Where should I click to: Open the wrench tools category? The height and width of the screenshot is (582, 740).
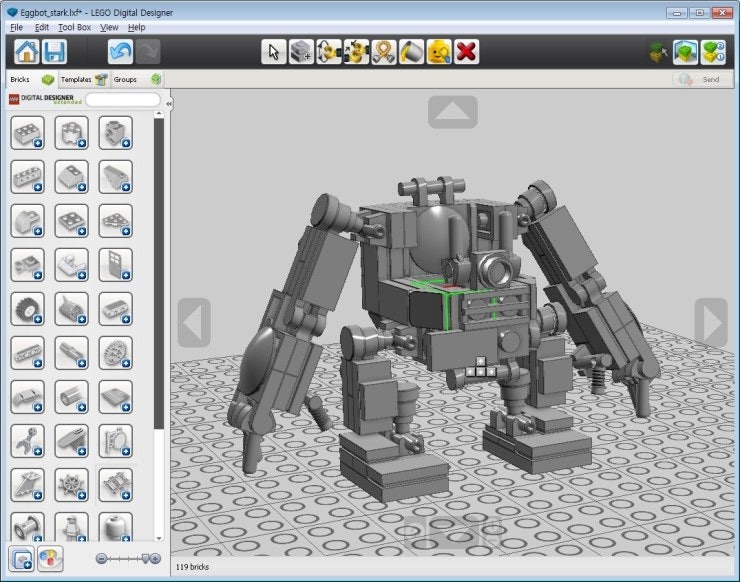[x=27, y=441]
